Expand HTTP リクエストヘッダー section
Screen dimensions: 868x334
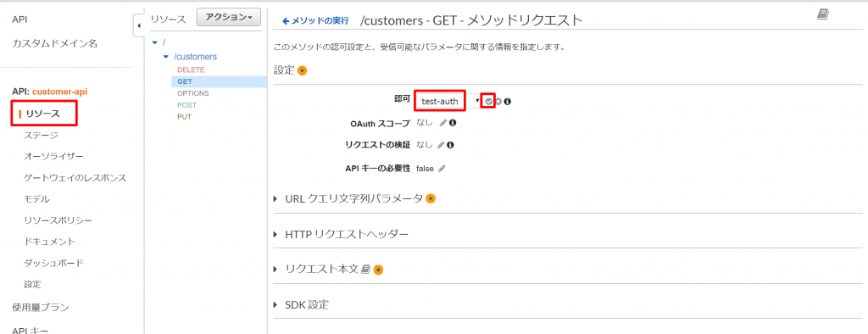tap(275, 234)
